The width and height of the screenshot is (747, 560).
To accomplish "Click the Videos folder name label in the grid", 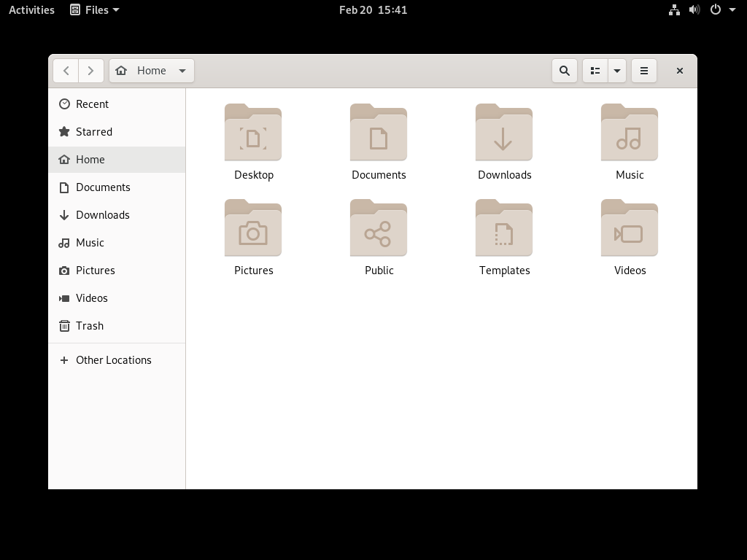I will tap(630, 270).
